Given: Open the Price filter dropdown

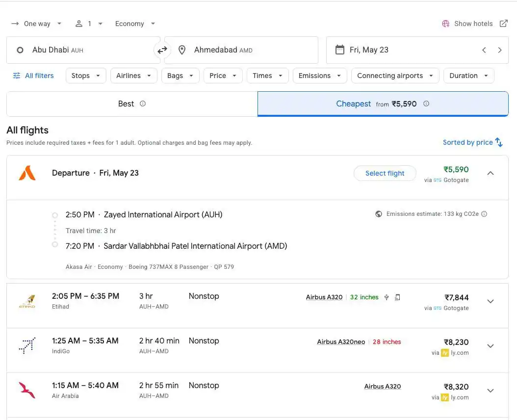Looking at the screenshot, I should [223, 76].
